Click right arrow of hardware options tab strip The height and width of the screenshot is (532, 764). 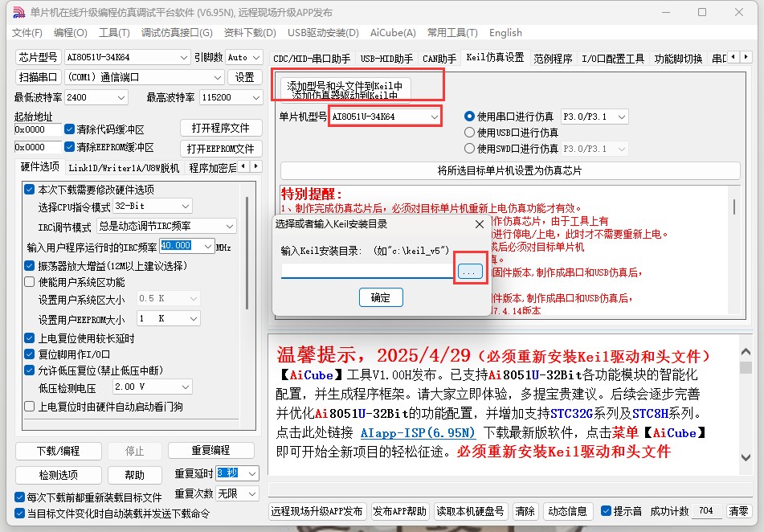[x=256, y=166]
